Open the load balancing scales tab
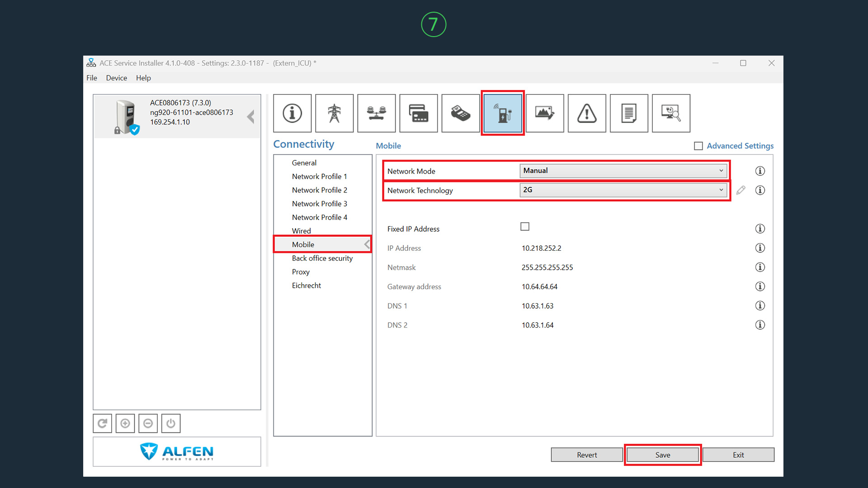Image resolution: width=868 pixels, height=488 pixels. (x=376, y=113)
